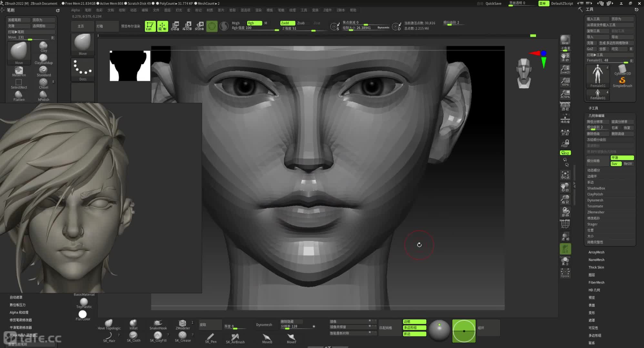Screen dimensions: 644x348
Task: Select the Chisel brush
Action: click(x=44, y=84)
